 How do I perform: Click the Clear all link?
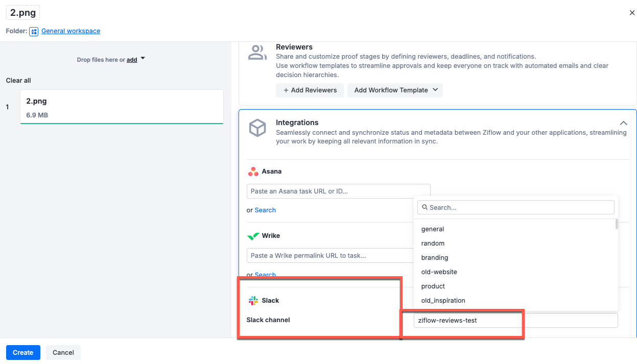click(18, 80)
